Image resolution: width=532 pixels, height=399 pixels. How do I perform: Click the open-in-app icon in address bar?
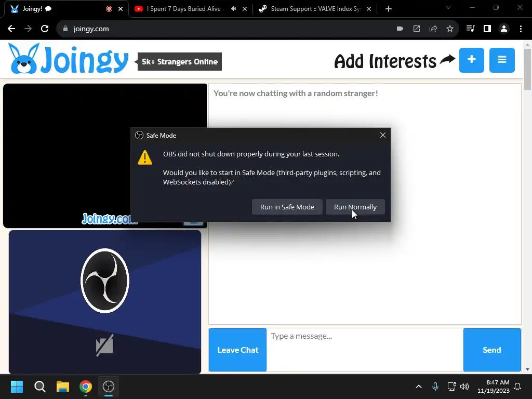tap(417, 29)
